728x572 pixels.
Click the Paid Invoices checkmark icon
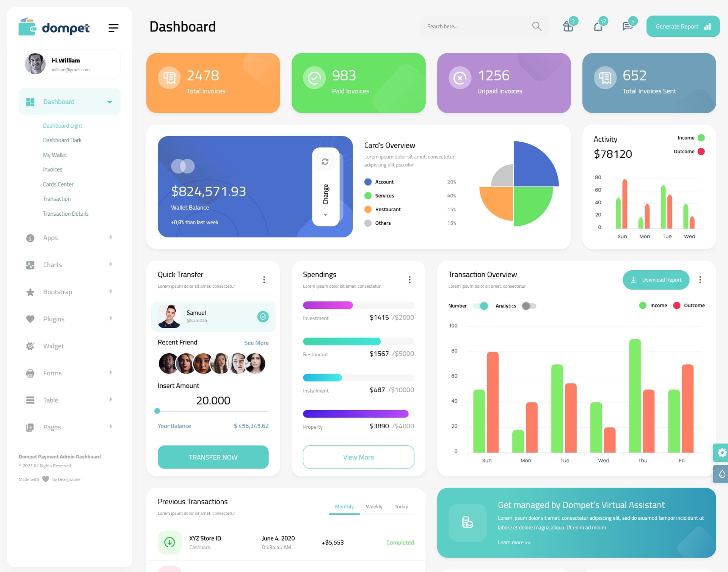(x=313, y=77)
